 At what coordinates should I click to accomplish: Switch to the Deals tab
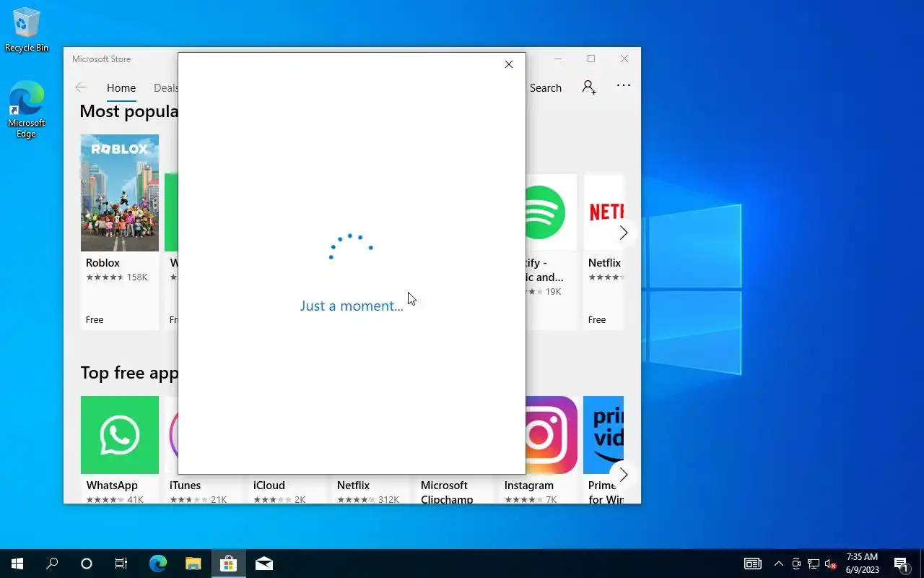(166, 88)
